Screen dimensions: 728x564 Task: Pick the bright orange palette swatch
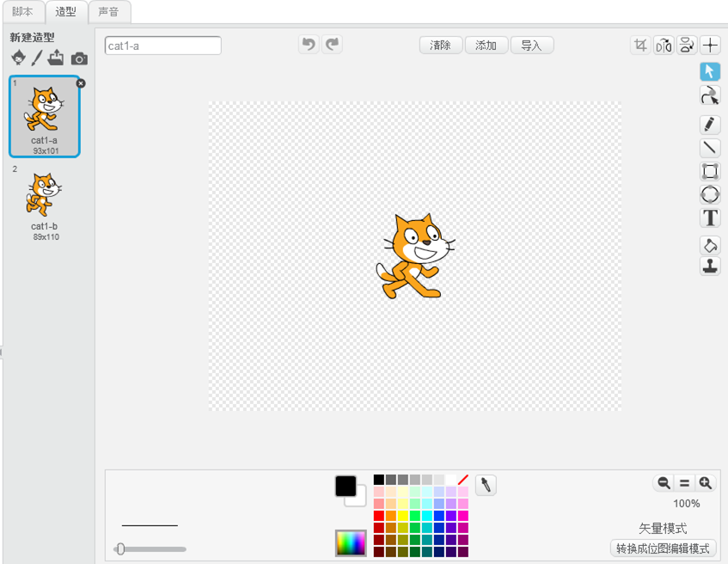[391, 516]
